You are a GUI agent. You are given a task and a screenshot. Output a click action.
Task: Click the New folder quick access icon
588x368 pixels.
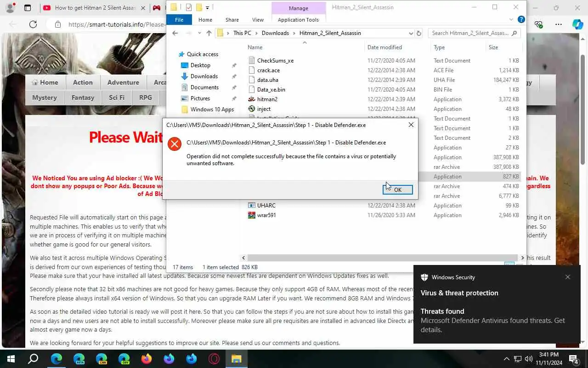199,7
